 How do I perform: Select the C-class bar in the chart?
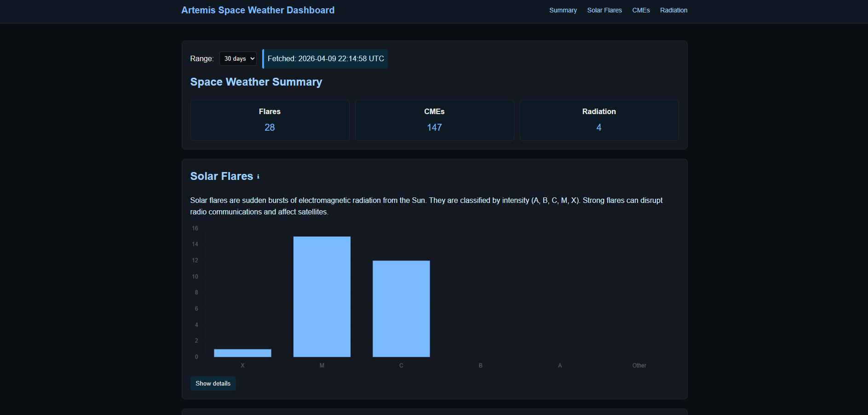click(x=401, y=308)
